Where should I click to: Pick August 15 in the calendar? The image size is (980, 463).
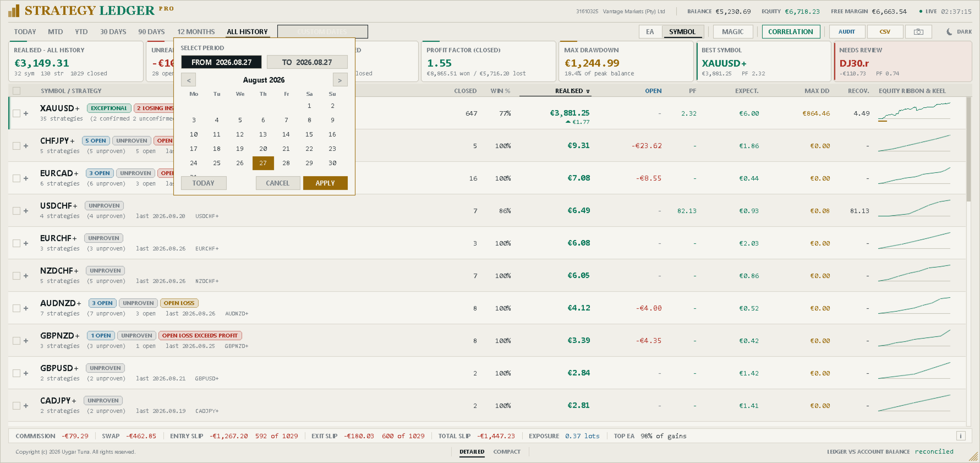click(x=309, y=134)
